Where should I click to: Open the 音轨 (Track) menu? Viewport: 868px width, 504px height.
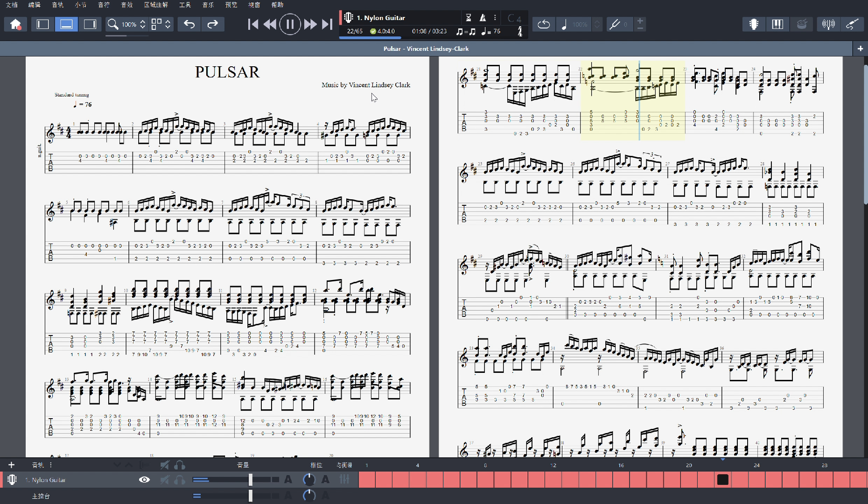58,5
